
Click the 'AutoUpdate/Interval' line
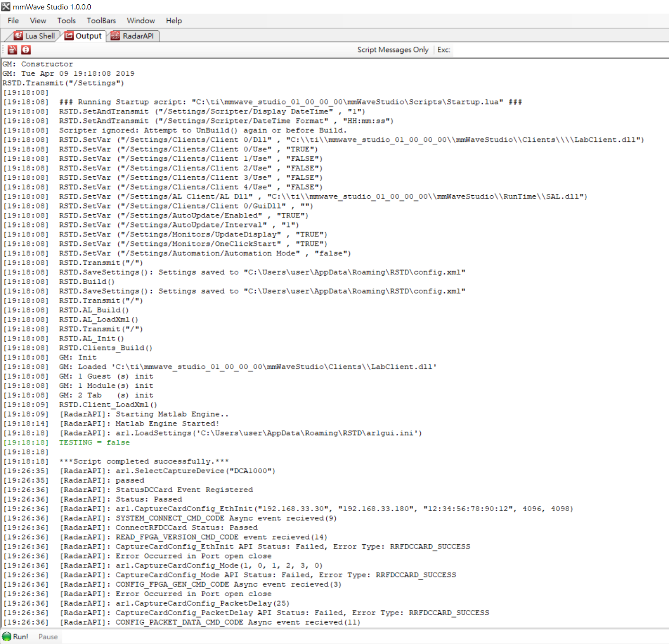[x=151, y=225]
